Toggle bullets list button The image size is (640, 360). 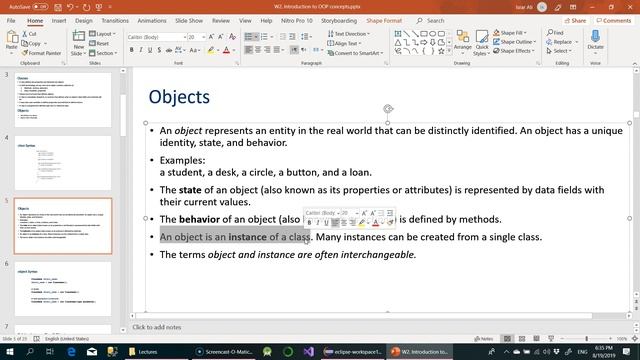(248, 37)
